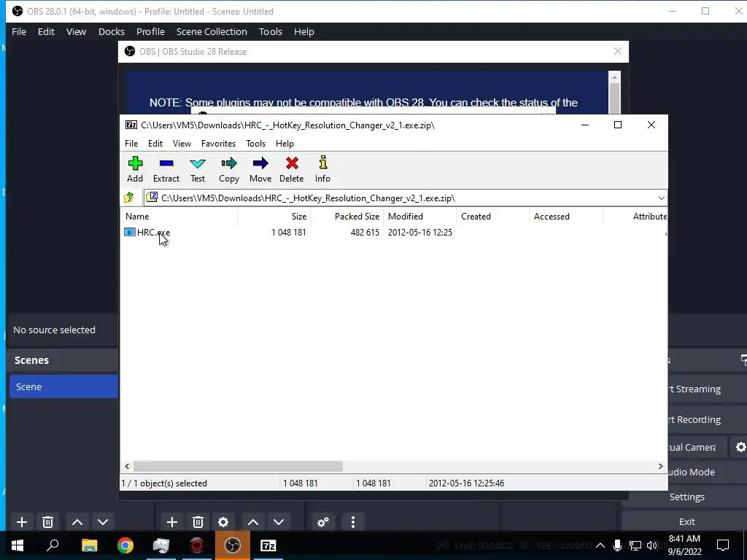Sort by the Size column header
Screen dimensions: 747x560
click(274, 216)
